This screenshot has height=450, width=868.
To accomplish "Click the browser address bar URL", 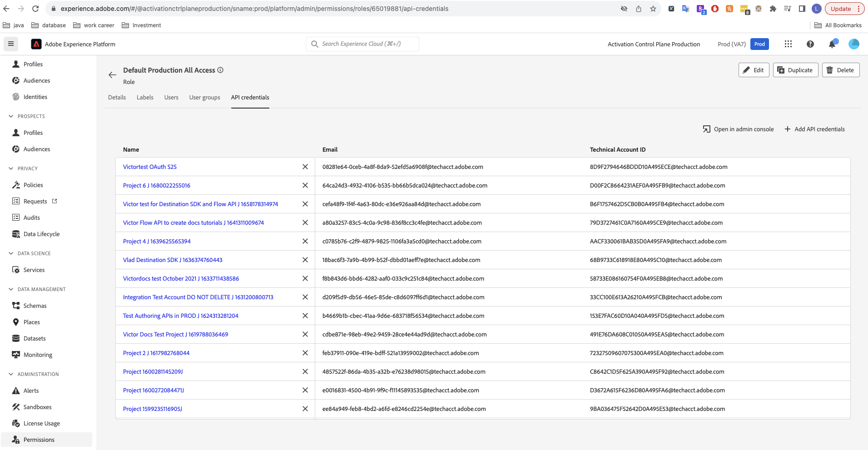I will [x=254, y=9].
